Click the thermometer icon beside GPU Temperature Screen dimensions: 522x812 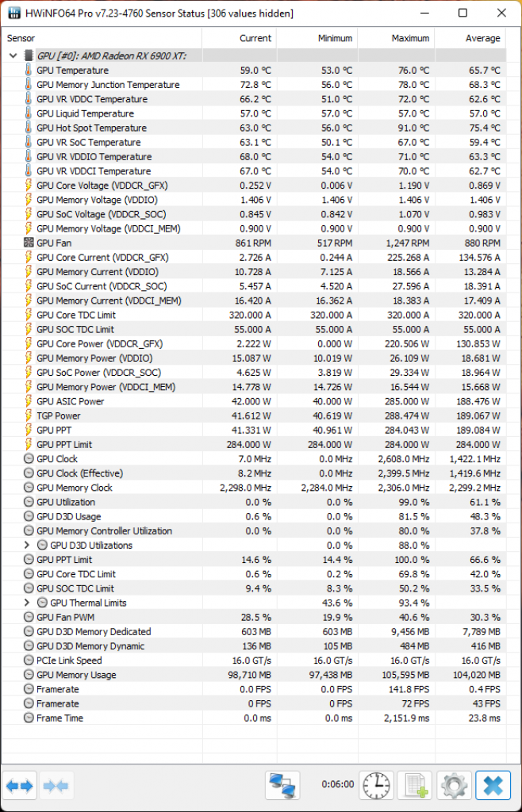coord(29,71)
